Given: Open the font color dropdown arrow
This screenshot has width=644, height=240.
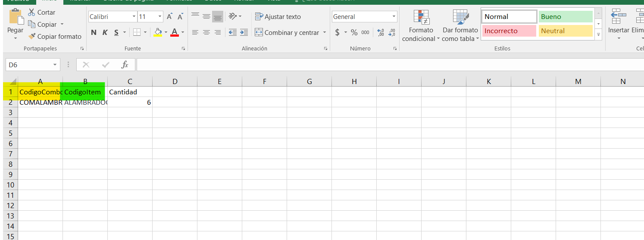Looking at the screenshot, I should pyautogui.click(x=183, y=32).
